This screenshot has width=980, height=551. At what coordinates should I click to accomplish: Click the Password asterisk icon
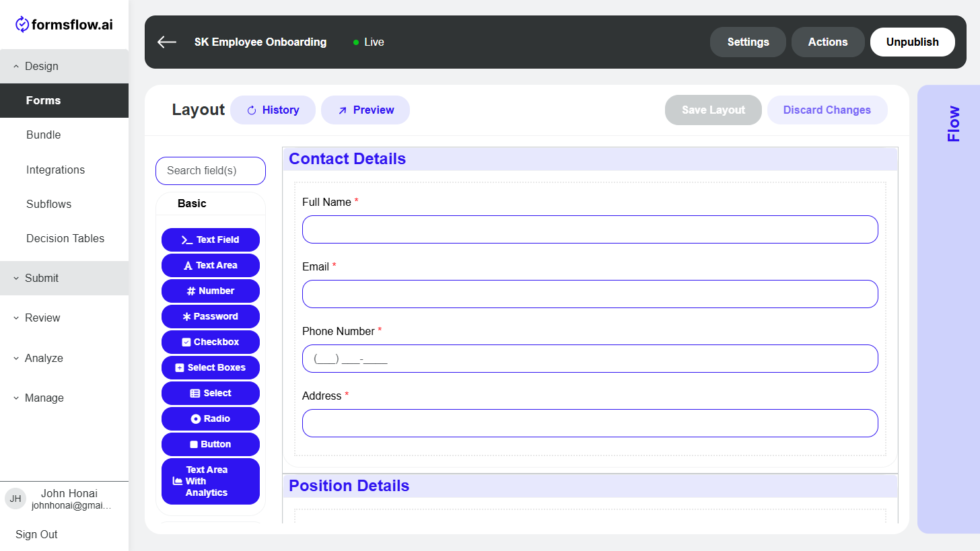187,317
